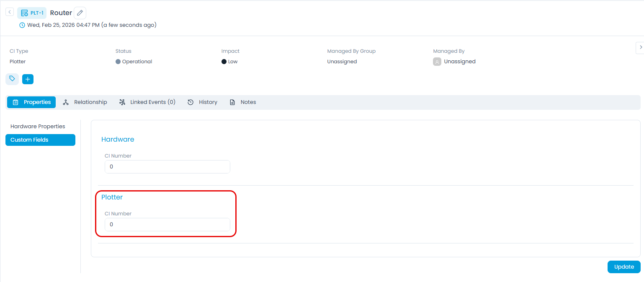Open the Status Operational dropdown
The image size is (644, 282).
[137, 62]
